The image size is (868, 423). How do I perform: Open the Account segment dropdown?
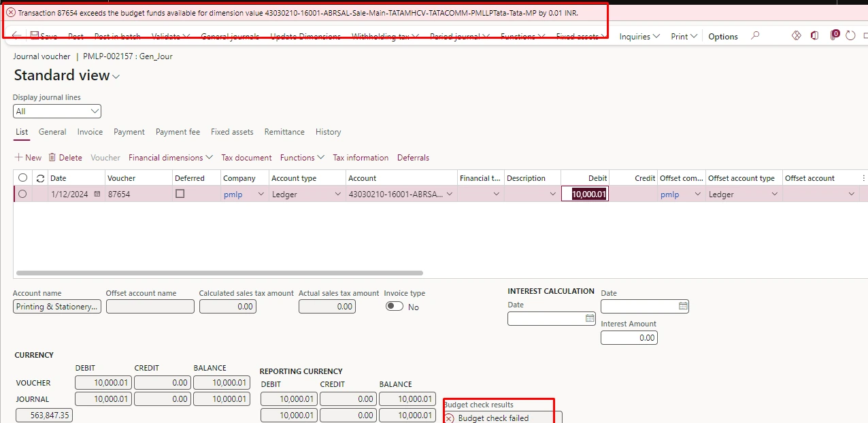coord(449,194)
